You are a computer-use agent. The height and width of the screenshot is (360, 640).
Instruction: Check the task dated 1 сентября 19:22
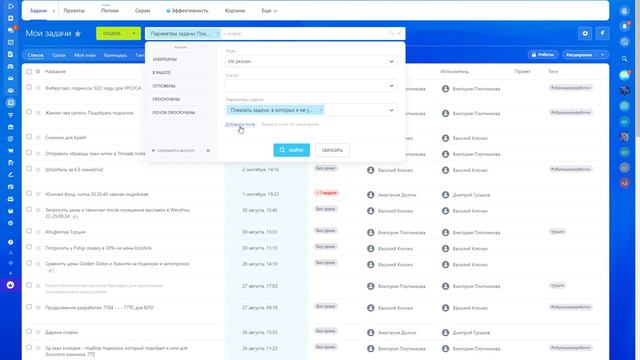click(29, 193)
